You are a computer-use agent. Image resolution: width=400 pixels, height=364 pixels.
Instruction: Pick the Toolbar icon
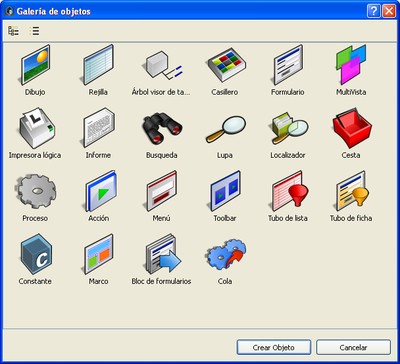[224, 191]
